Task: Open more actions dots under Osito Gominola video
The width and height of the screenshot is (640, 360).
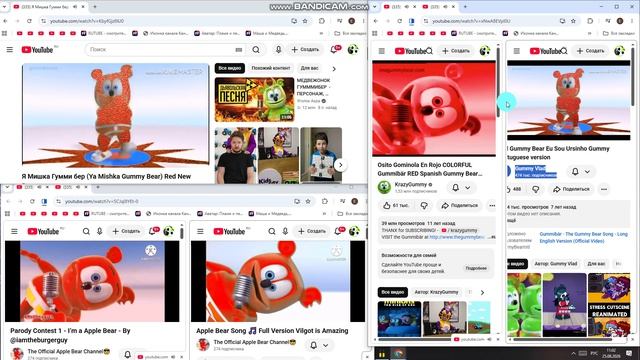Action: (492, 206)
